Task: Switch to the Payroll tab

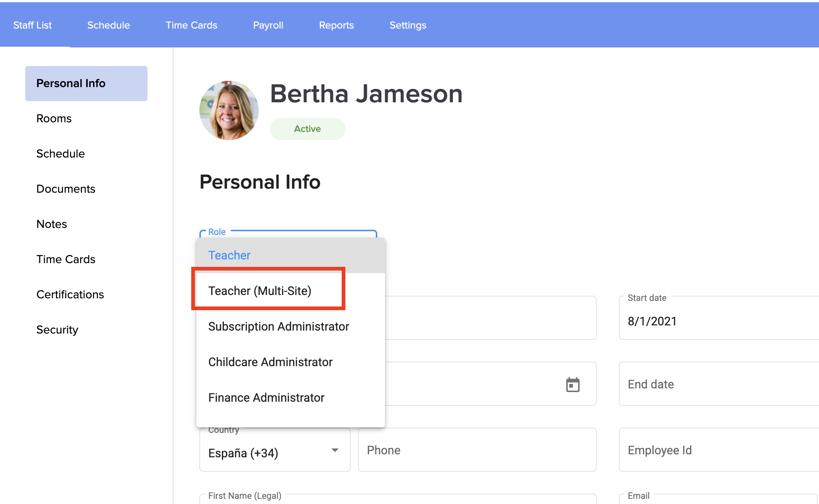Action: pos(268,25)
